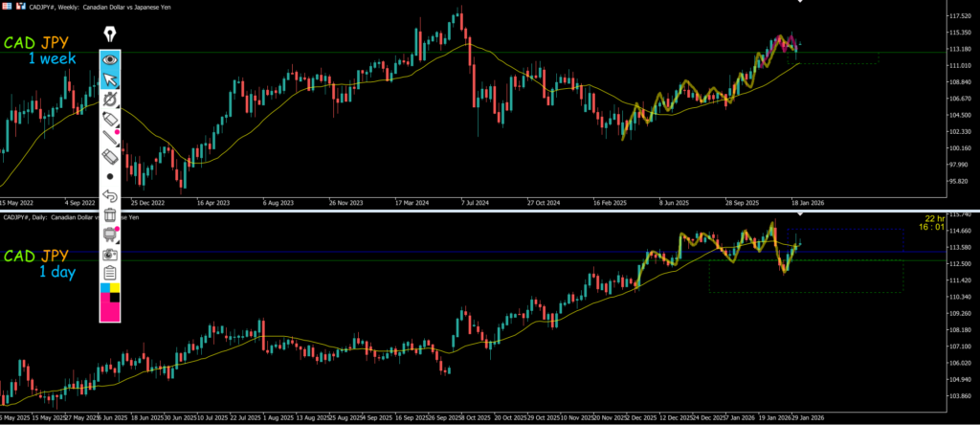Select the pencil tool with pink dot
The image size is (980, 425).
coord(110,138)
